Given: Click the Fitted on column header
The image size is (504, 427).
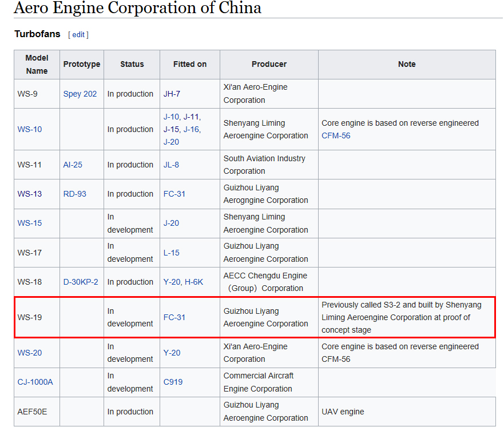Looking at the screenshot, I should click(x=189, y=64).
